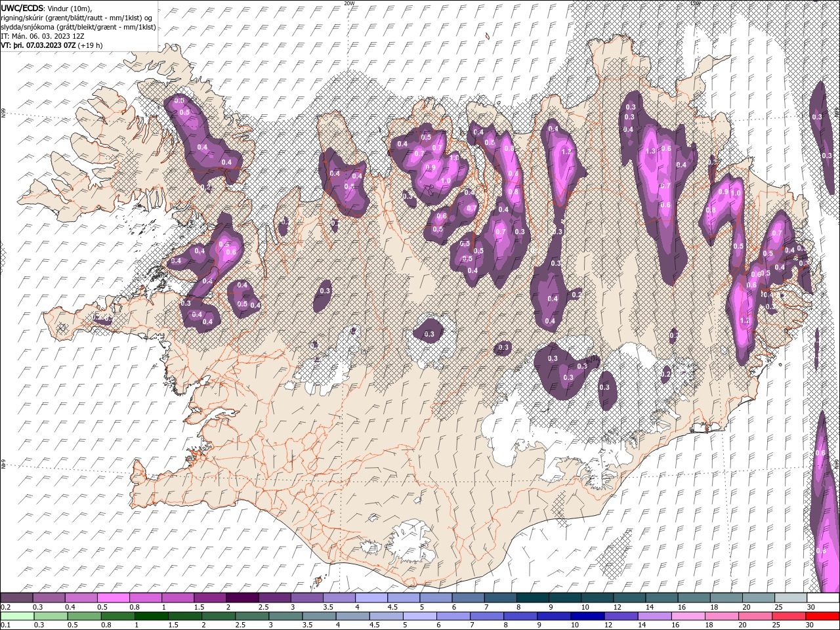Pick the upper legend swatch labeled 0.4
The image size is (840, 630).
81,598
